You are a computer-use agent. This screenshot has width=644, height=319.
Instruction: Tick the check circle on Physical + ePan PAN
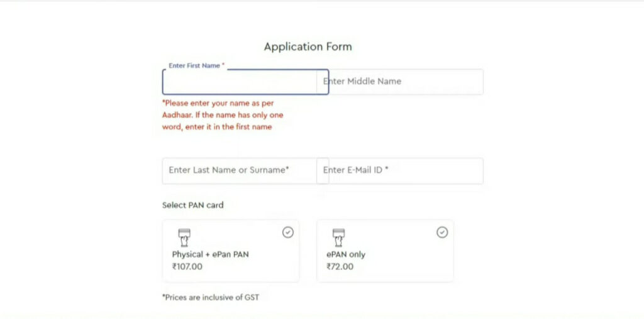(x=287, y=232)
